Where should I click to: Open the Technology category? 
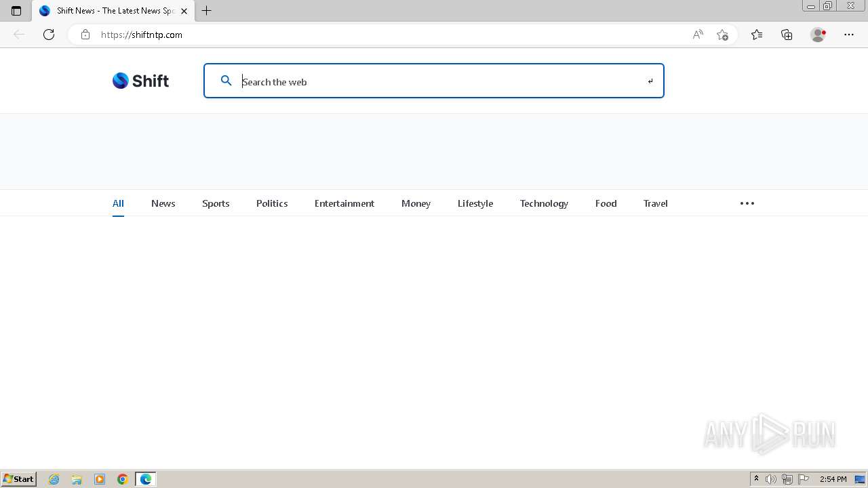pos(544,203)
